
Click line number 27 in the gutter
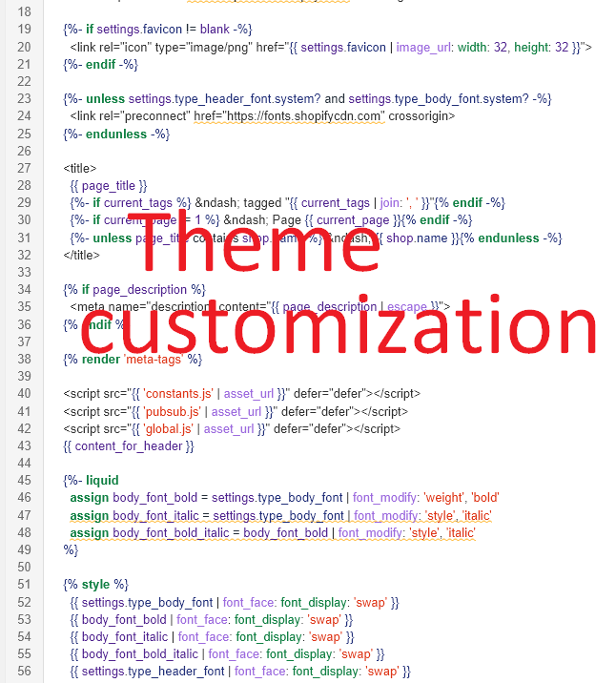pyautogui.click(x=25, y=169)
